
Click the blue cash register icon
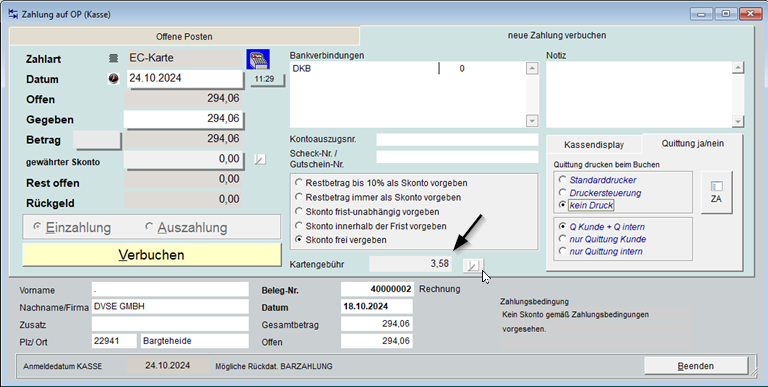258,59
